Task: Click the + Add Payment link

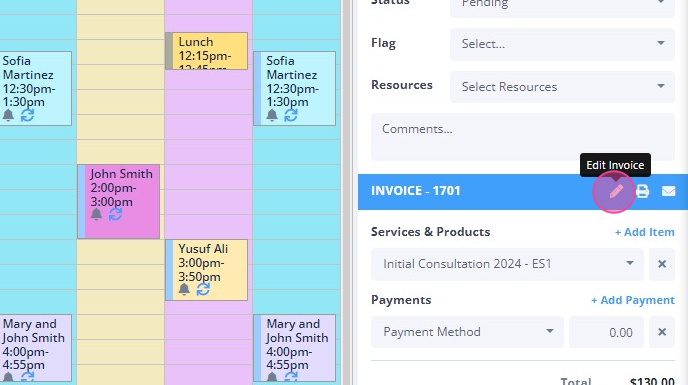Action: pyautogui.click(x=633, y=300)
